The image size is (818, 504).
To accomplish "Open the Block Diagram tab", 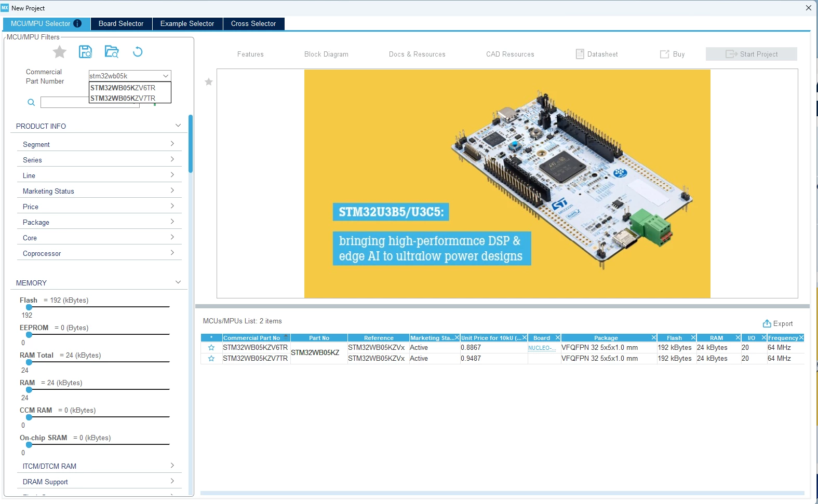I will (x=326, y=54).
